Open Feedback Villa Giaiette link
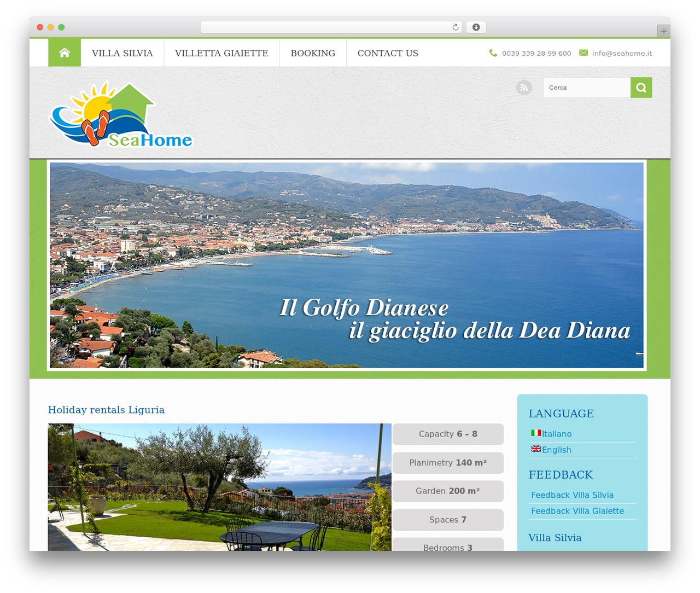The width and height of the screenshot is (700, 593). tap(577, 511)
